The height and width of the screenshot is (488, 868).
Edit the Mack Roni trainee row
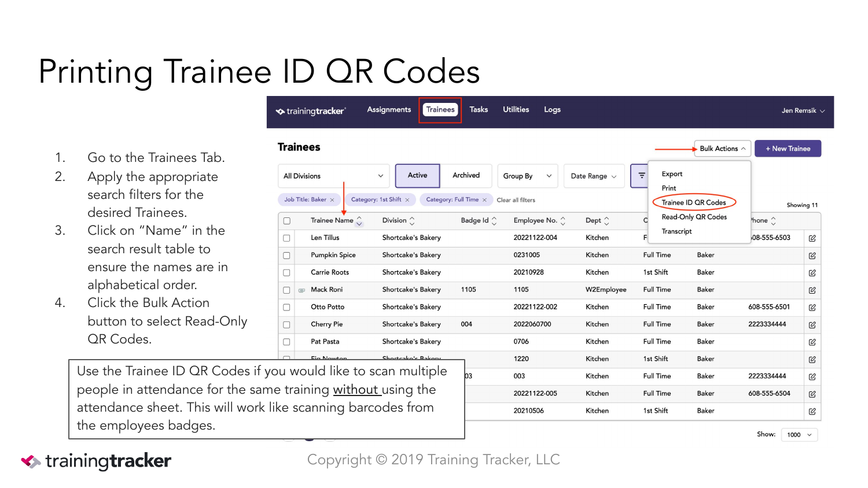click(812, 290)
